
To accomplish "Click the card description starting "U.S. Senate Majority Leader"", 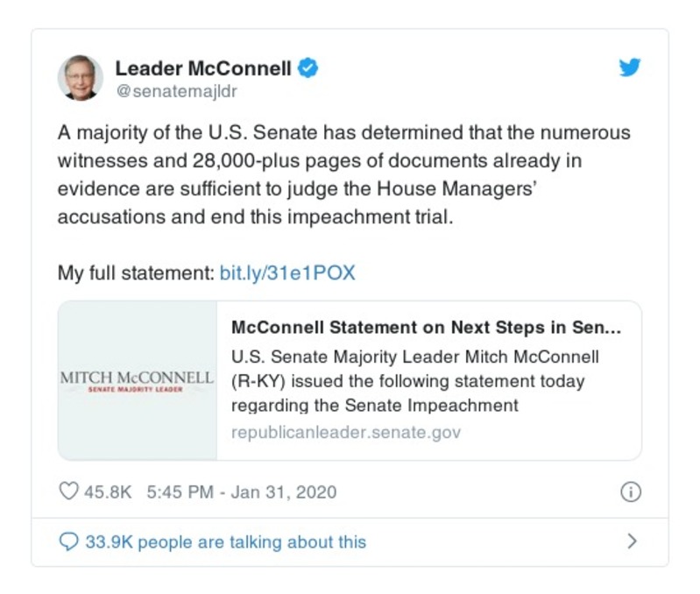I will (415, 381).
